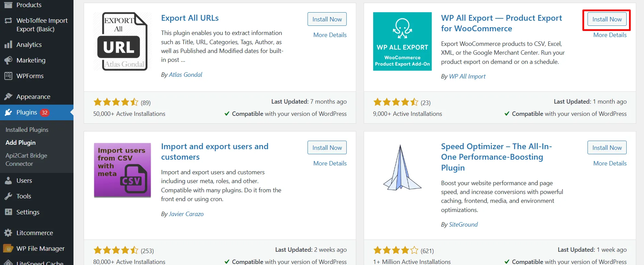
Task: Install the Speed Optimizer plugin
Action: (607, 148)
